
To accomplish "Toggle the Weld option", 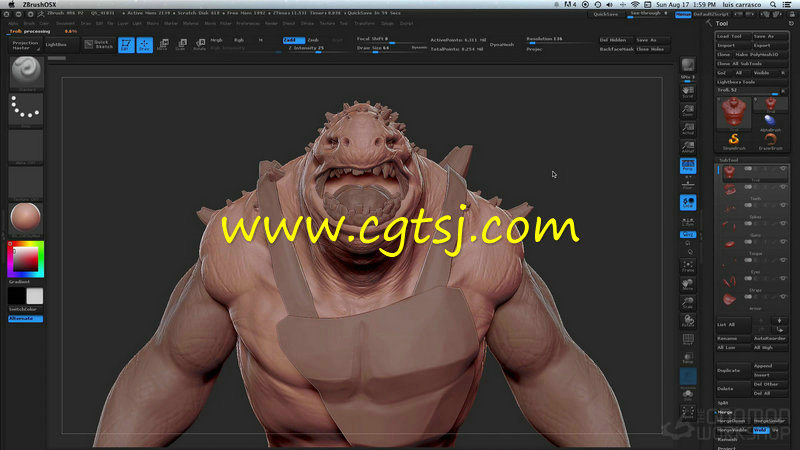I will click(x=760, y=430).
